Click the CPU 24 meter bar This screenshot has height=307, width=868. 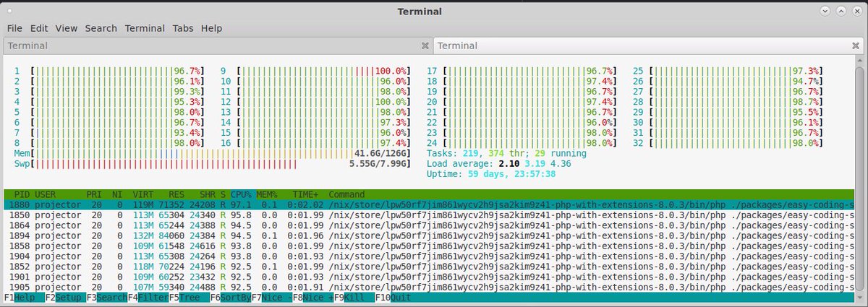point(523,143)
